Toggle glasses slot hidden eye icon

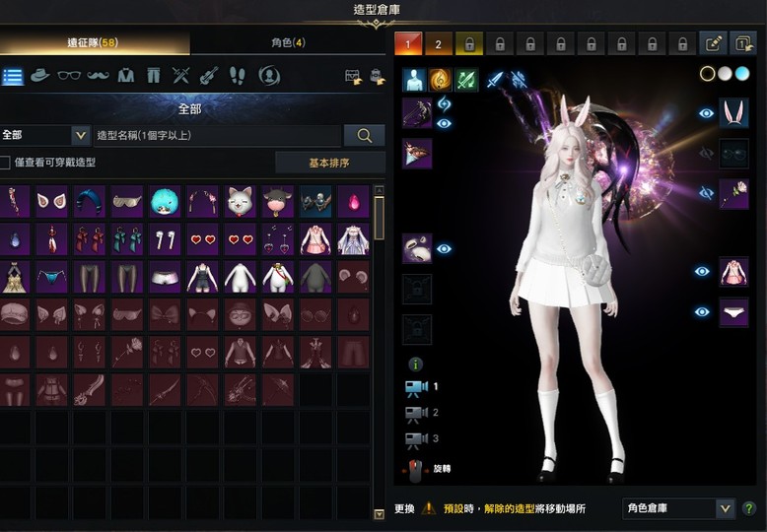[706, 154]
